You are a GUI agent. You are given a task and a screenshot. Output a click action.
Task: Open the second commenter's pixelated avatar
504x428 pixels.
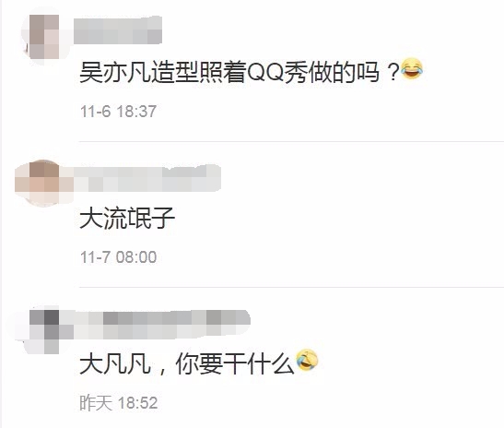point(43,183)
